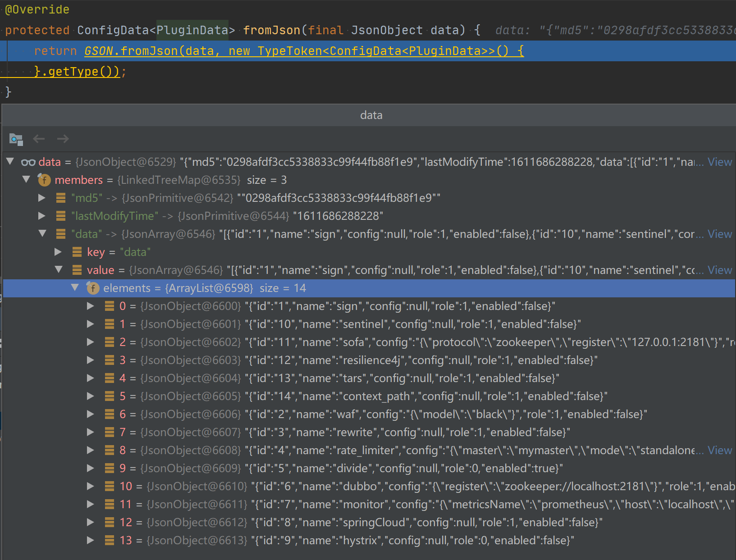The image size is (736, 560).
Task: Open View link on "data" JsonArray entry row
Action: tap(720, 234)
